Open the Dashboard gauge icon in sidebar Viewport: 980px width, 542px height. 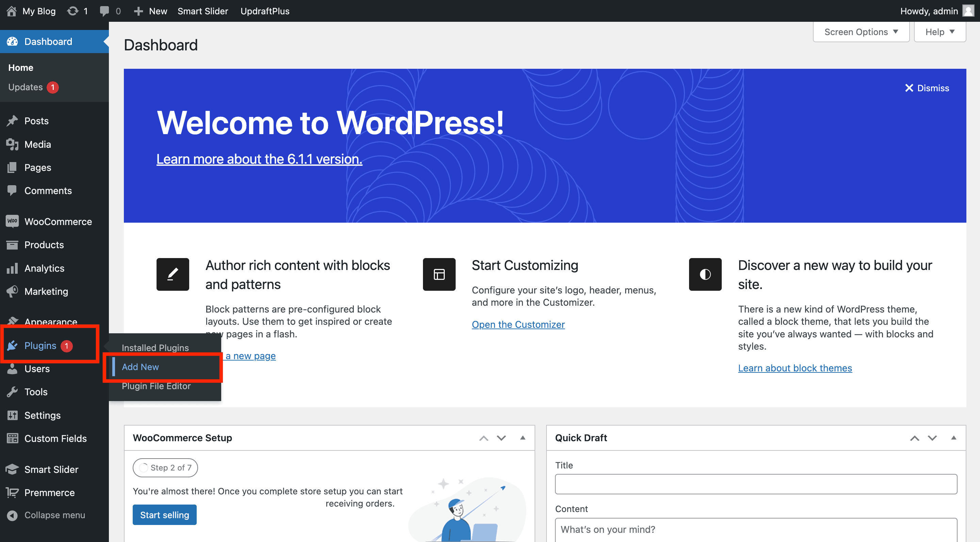coord(12,42)
